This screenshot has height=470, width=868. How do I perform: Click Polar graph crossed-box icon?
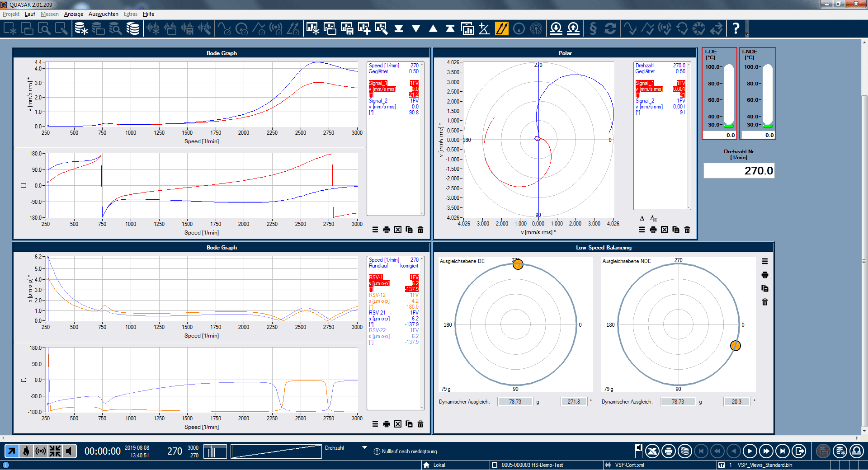(x=665, y=230)
